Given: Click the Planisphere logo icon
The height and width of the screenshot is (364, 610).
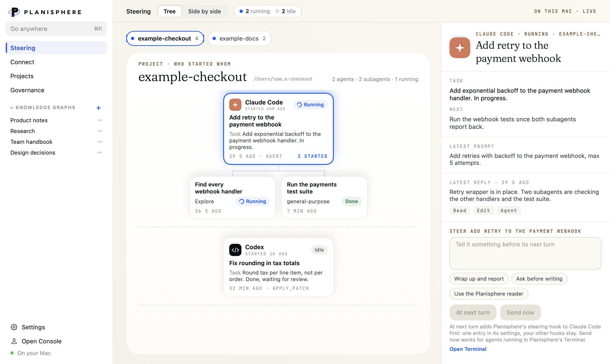Looking at the screenshot, I should (x=14, y=12).
